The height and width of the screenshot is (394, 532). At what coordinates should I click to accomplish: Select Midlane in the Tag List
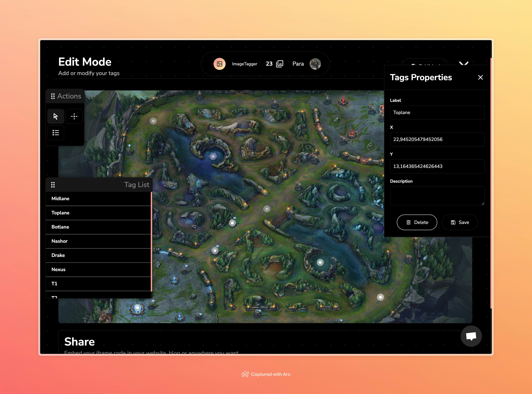pyautogui.click(x=98, y=199)
